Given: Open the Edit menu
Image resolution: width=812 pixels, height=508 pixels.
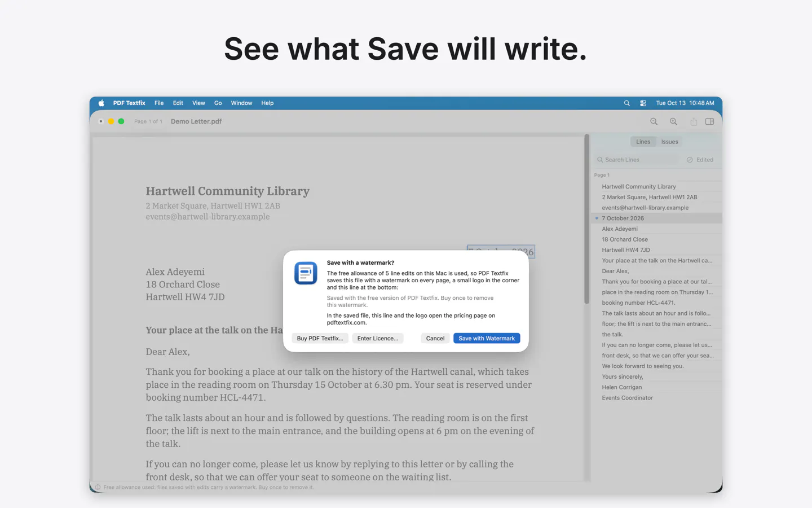Looking at the screenshot, I should coord(178,103).
